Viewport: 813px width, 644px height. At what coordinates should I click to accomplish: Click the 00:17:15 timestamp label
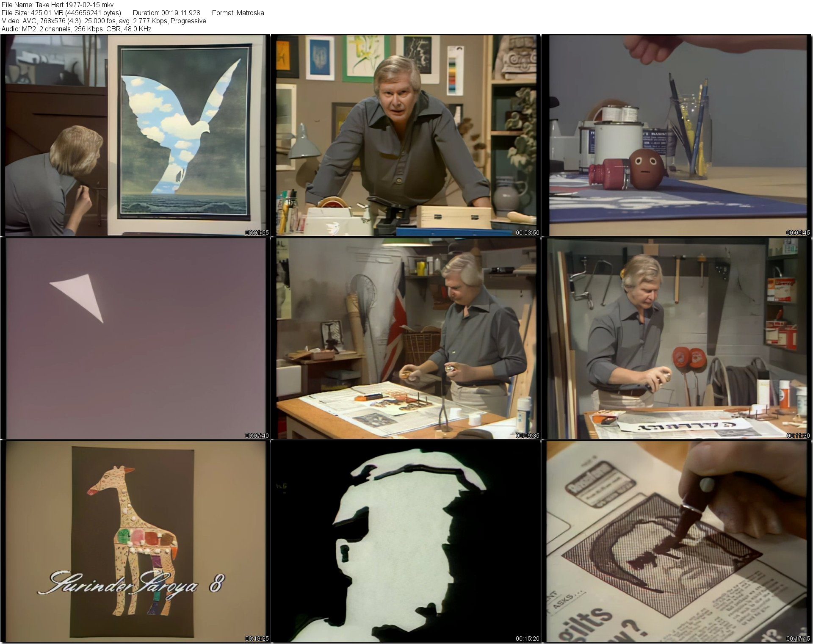(x=798, y=638)
